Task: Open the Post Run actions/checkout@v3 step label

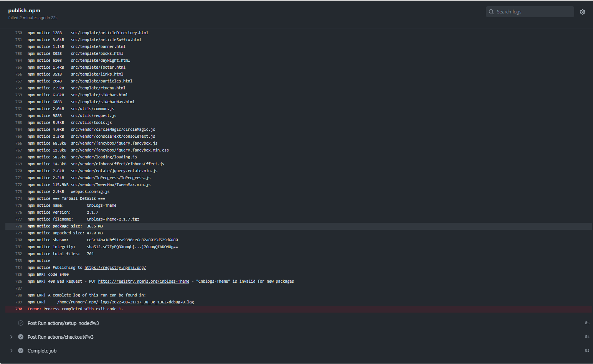Action: (x=61, y=337)
